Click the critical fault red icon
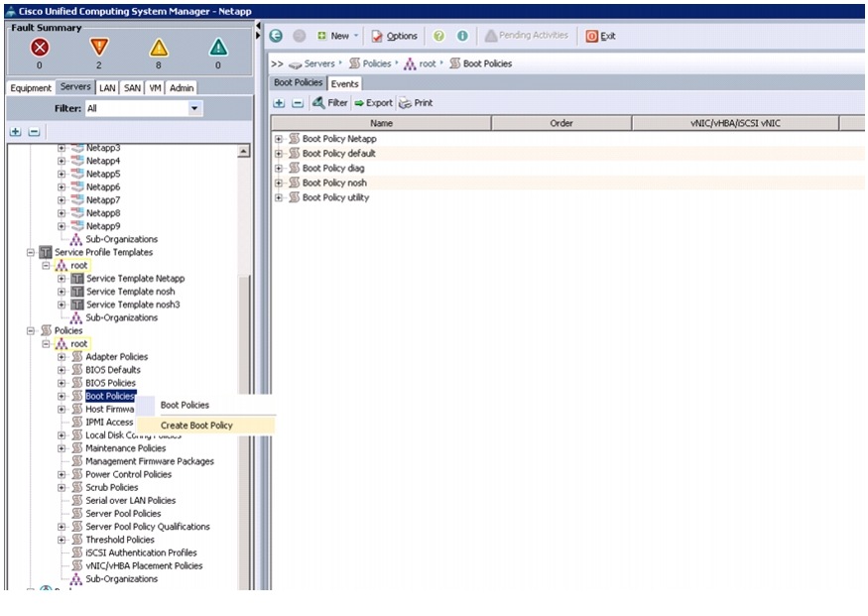The image size is (868, 616). (x=40, y=48)
